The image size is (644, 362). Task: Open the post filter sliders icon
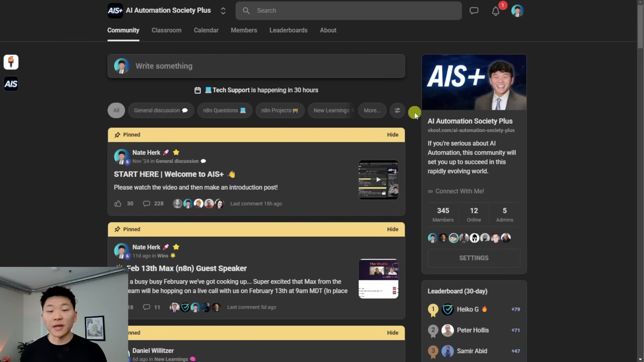click(397, 111)
